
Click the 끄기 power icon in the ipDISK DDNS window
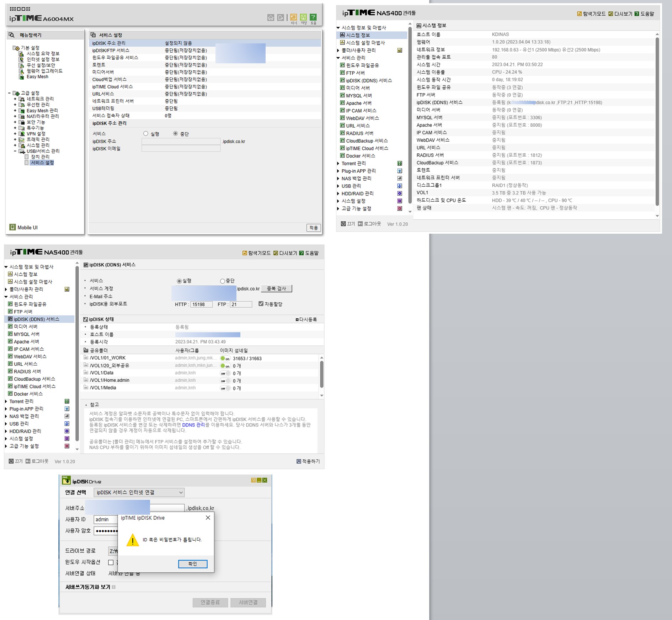point(11,461)
